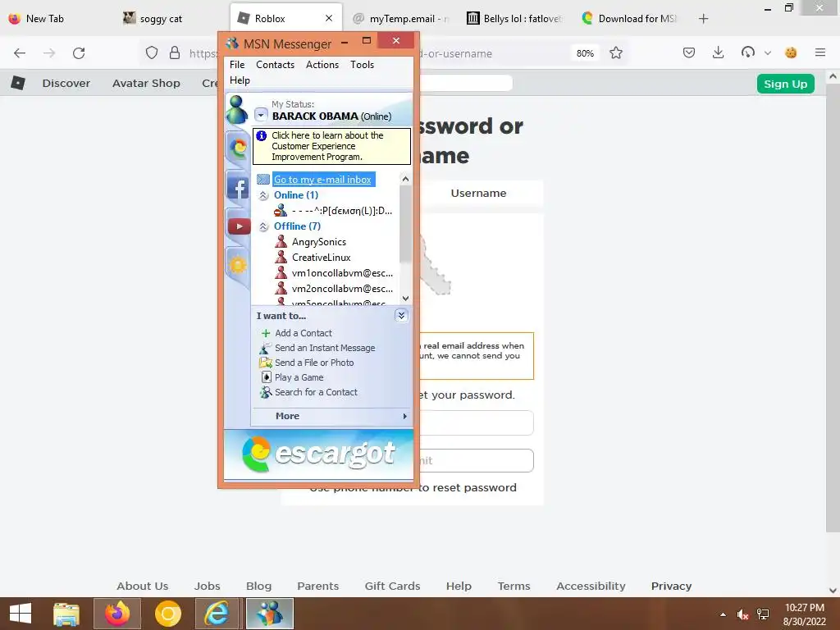Open the Firefox hamburger menu

820,52
